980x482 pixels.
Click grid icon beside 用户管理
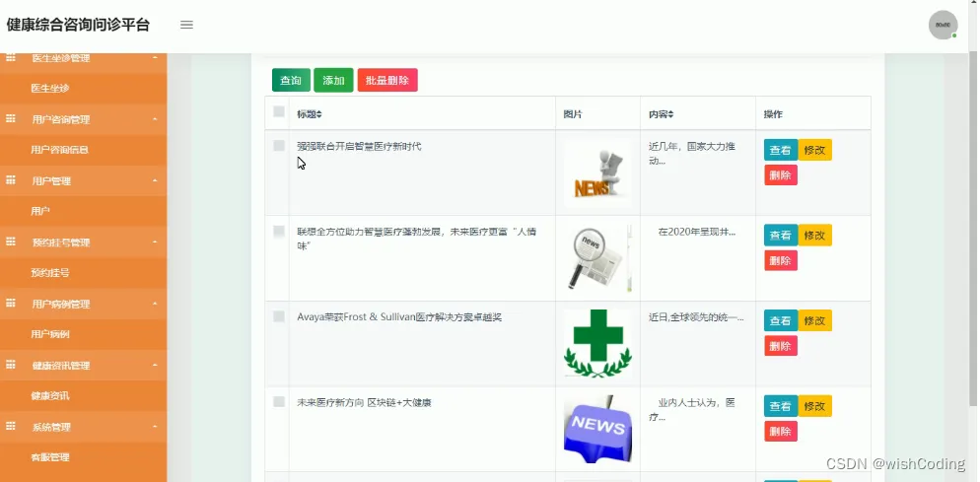point(11,180)
